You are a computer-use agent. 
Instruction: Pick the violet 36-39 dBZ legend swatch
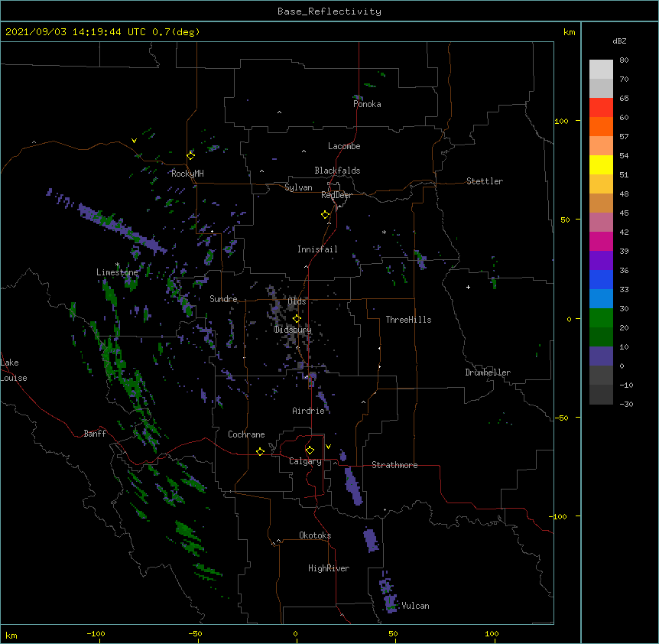click(601, 260)
